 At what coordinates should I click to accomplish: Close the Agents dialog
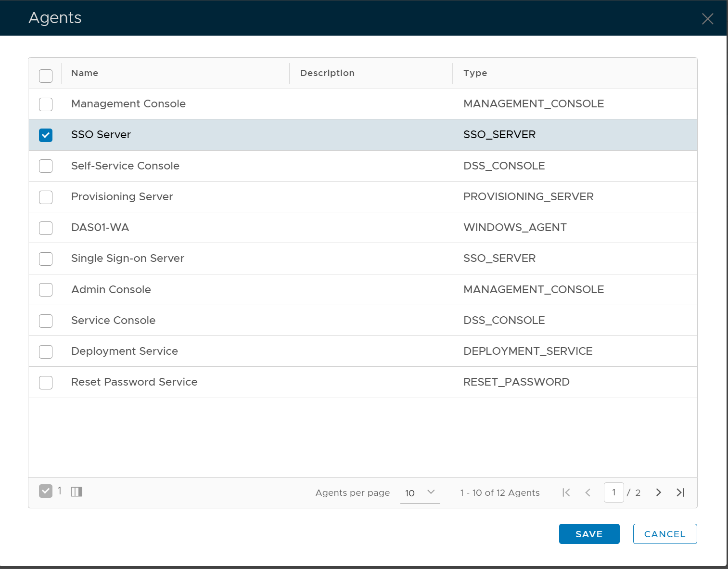tap(707, 19)
